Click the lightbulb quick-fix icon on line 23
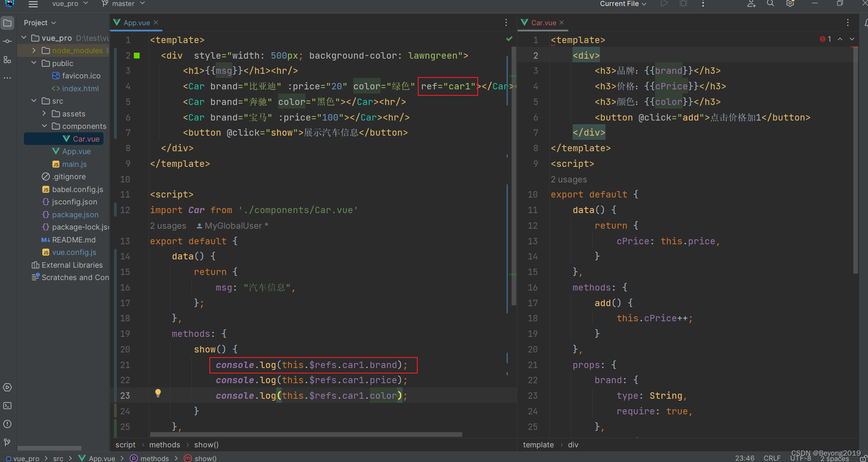The image size is (868, 462). pos(158,393)
